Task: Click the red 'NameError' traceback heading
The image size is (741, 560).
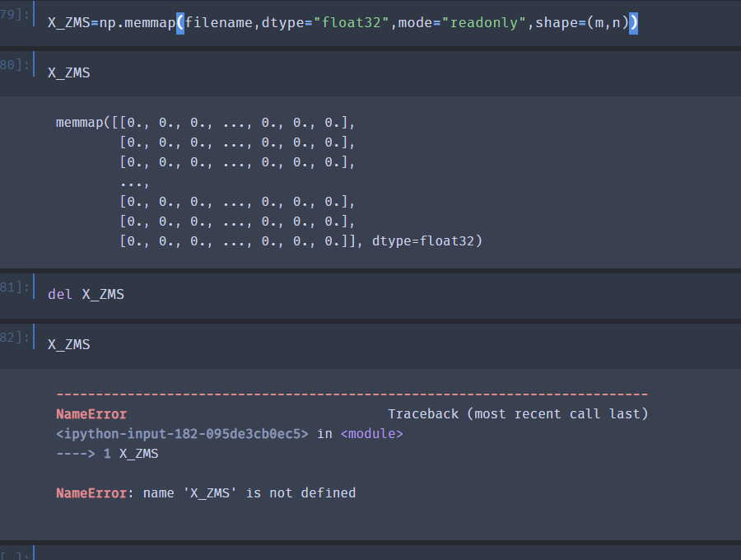Action: pyautogui.click(x=91, y=414)
